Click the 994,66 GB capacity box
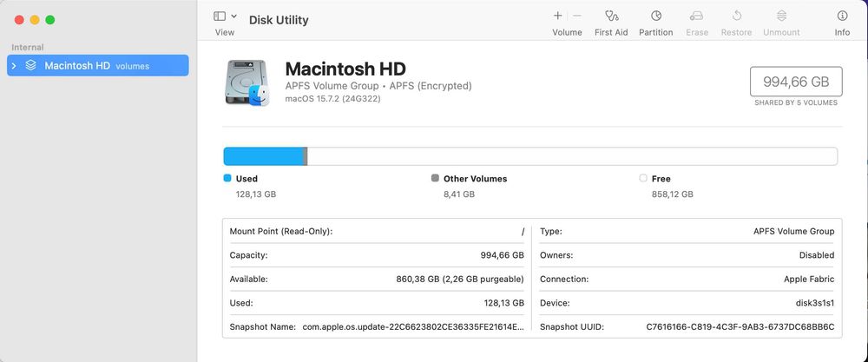The image size is (868, 362). 795,82
